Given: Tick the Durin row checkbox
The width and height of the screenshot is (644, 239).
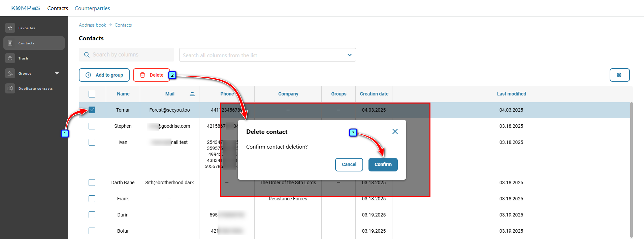Looking at the screenshot, I should click(x=92, y=215).
